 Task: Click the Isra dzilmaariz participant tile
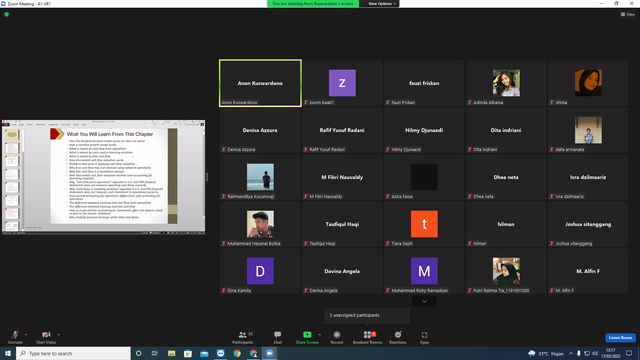(588, 177)
